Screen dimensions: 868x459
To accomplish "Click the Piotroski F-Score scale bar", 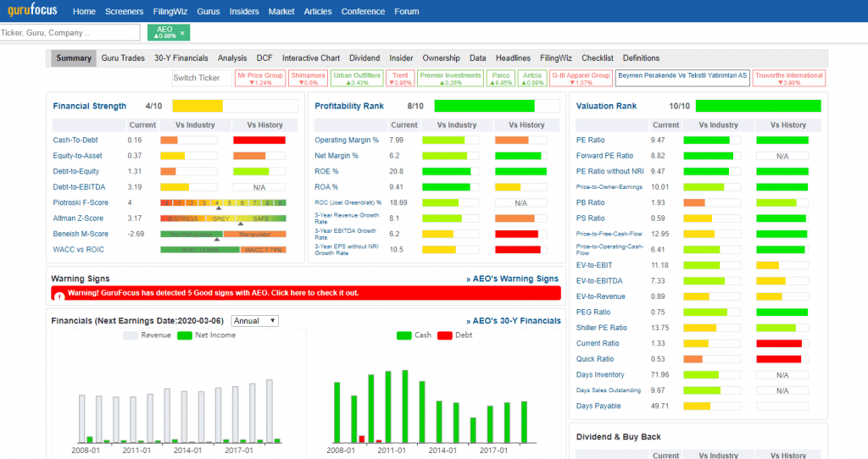I will tap(223, 203).
